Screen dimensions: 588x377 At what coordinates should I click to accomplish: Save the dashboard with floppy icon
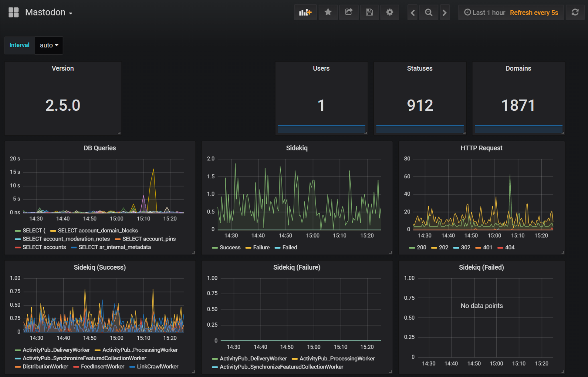click(369, 13)
